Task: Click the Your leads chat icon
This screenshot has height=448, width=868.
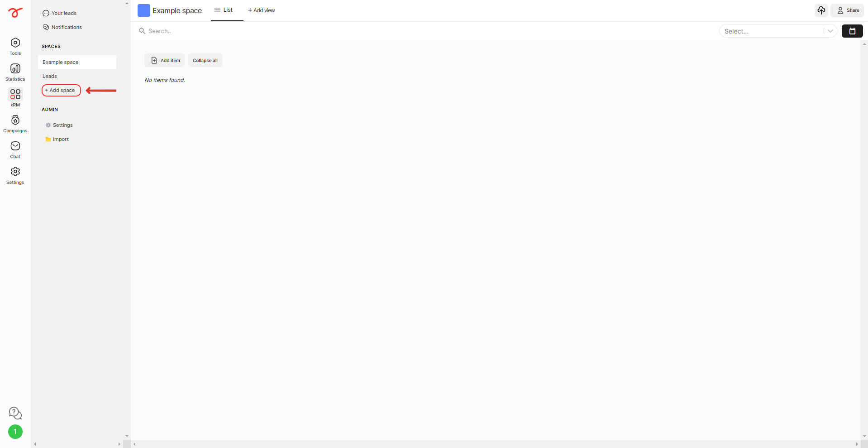Action: pyautogui.click(x=46, y=13)
